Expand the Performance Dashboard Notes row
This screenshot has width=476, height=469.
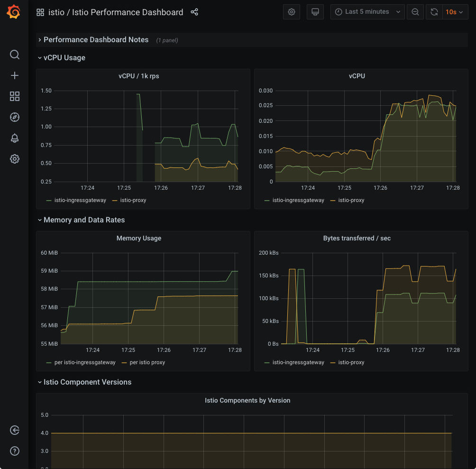click(96, 40)
